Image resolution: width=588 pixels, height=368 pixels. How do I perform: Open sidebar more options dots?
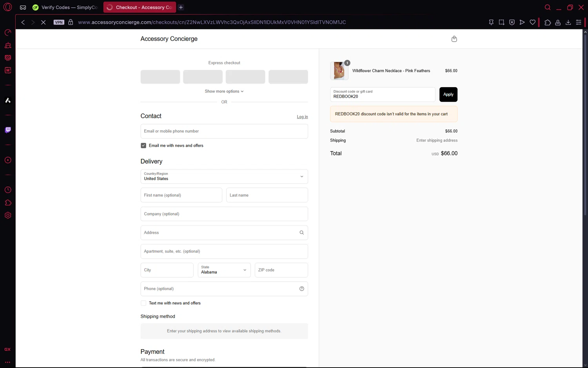(7, 362)
